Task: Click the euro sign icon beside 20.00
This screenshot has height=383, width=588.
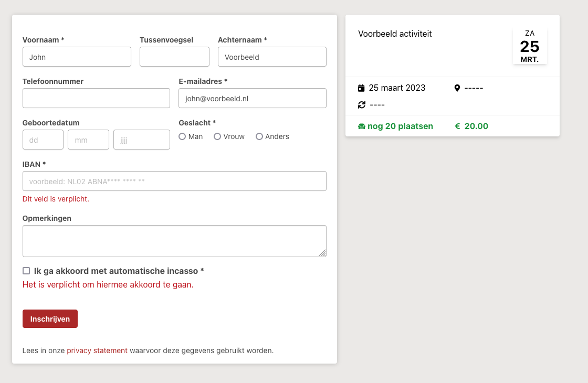Action: click(457, 126)
